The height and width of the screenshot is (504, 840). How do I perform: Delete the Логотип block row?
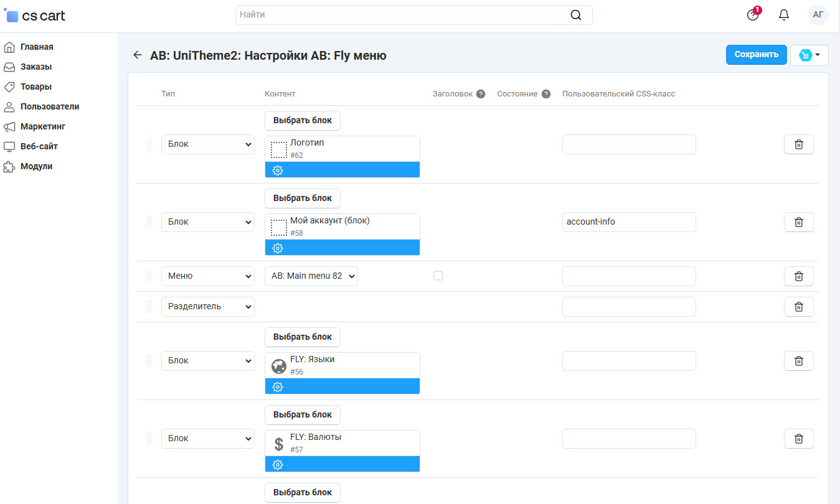tap(798, 144)
